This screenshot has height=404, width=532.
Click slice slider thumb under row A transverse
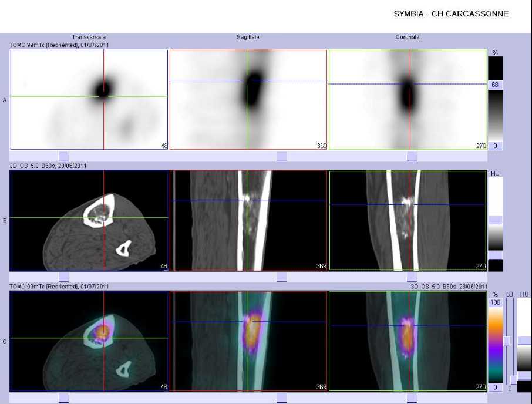[x=63, y=156]
